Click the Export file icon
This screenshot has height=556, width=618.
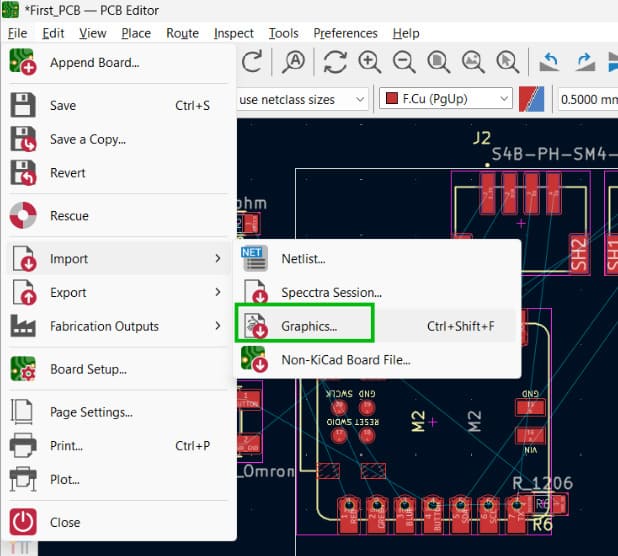(x=24, y=292)
